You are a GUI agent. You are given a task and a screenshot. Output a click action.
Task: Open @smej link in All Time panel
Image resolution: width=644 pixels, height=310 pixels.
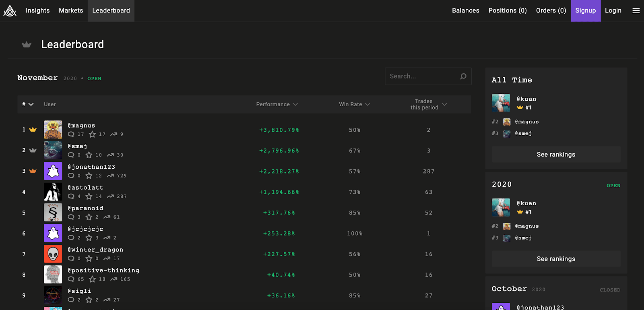523,133
